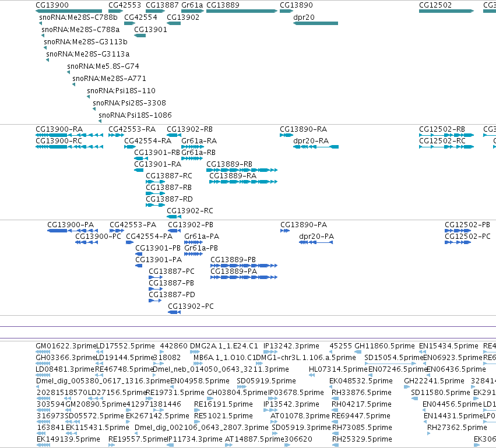Select transcript CG13901-RB
496x448 pixels.
coord(141,158)
